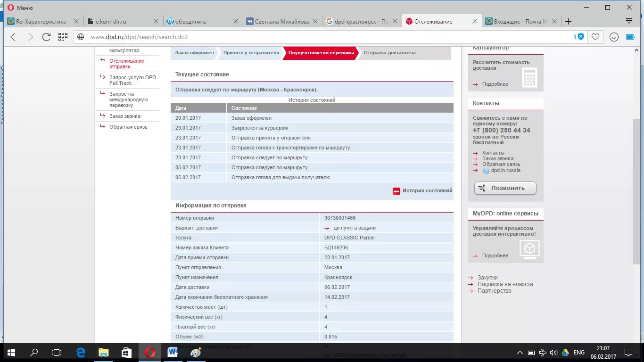This screenshot has width=644, height=362.
Task: Click the MyDPD package box icon
Action: [x=529, y=249]
